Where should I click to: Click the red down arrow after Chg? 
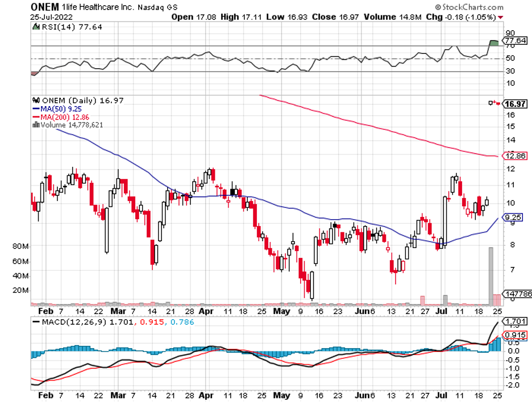pos(500,17)
